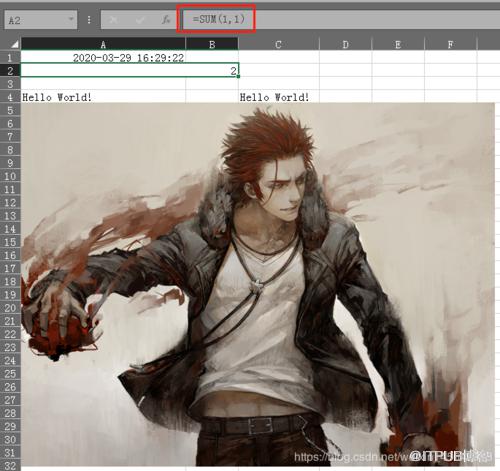Select the inserted anime character picture
Viewport: 500px width, 471px height.
258,284
